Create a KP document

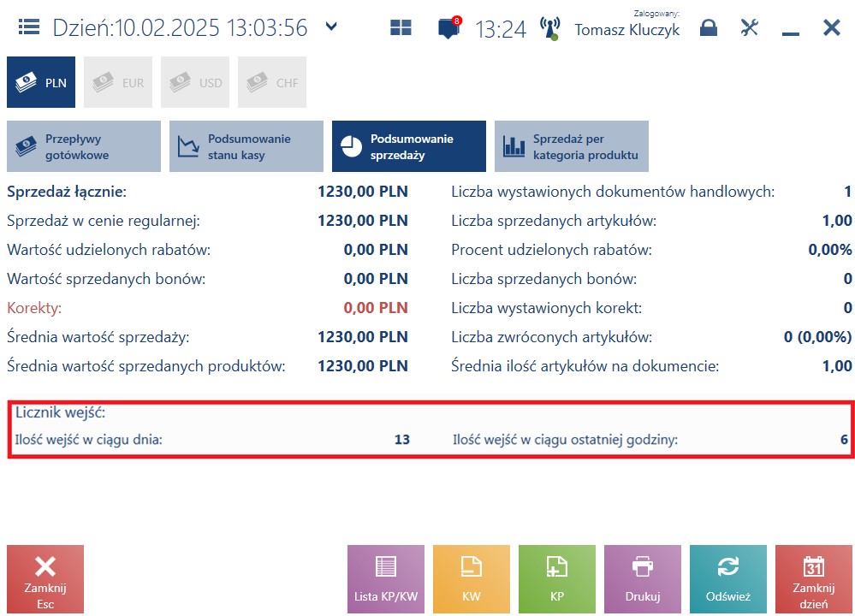[556, 579]
